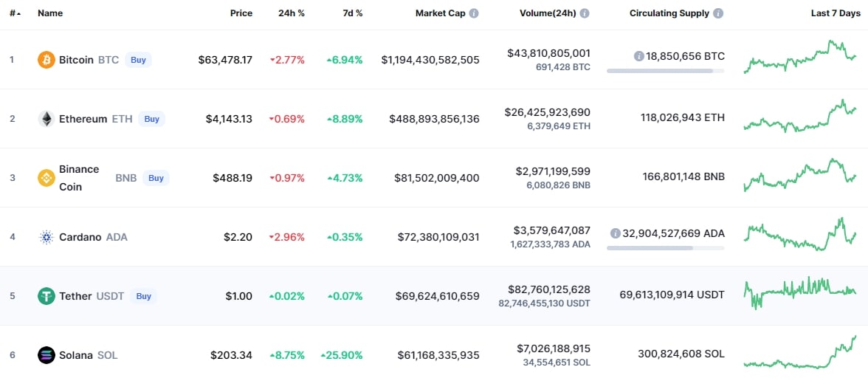
Task: Open the Bitcoin 7-day sparkline chart
Action: pos(800,56)
